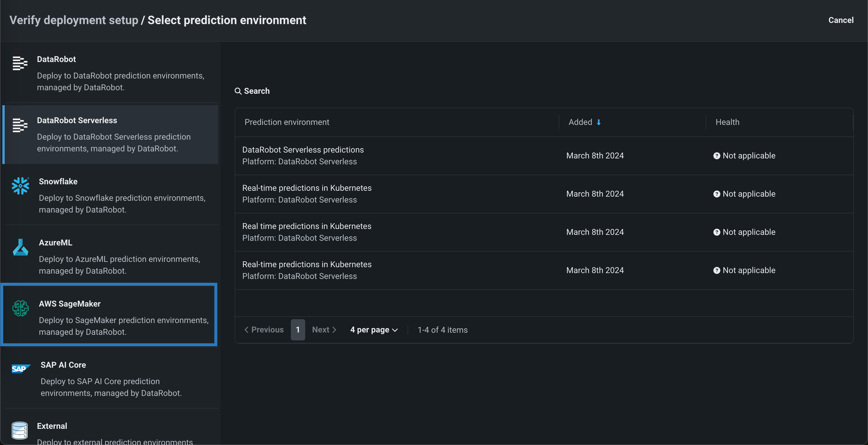Image resolution: width=868 pixels, height=445 pixels.
Task: Click the Snowflake logo icon
Action: point(20,186)
